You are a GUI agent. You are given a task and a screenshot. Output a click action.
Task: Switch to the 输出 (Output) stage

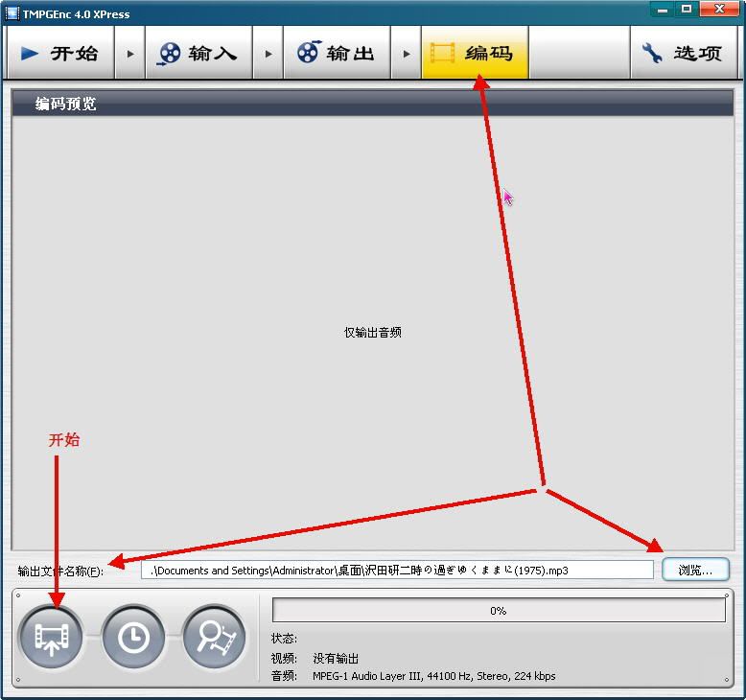coord(337,53)
